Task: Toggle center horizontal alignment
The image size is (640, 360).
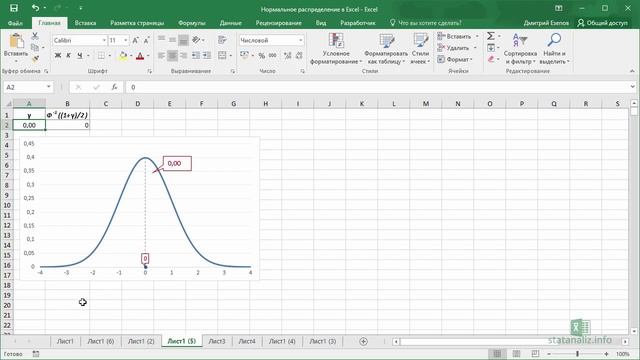Action: pyautogui.click(x=173, y=56)
